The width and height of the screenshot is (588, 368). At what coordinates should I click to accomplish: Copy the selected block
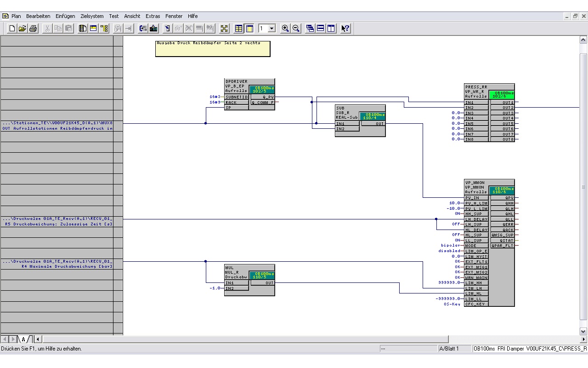57,28
